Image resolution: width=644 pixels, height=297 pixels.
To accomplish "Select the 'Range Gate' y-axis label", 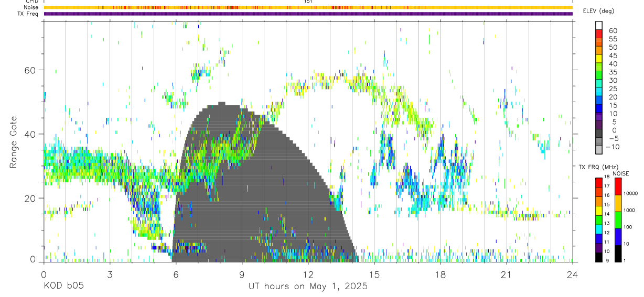I will coord(14,142).
